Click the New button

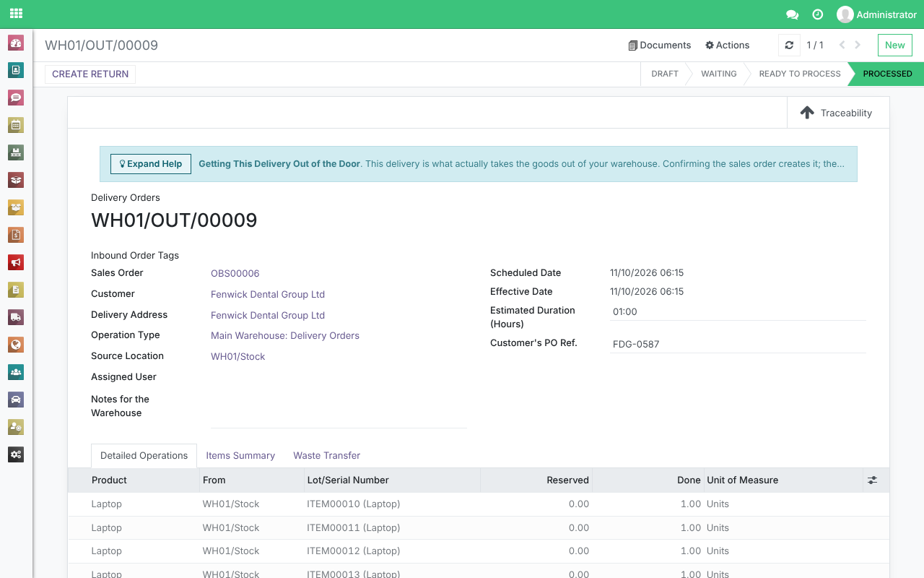pyautogui.click(x=895, y=46)
